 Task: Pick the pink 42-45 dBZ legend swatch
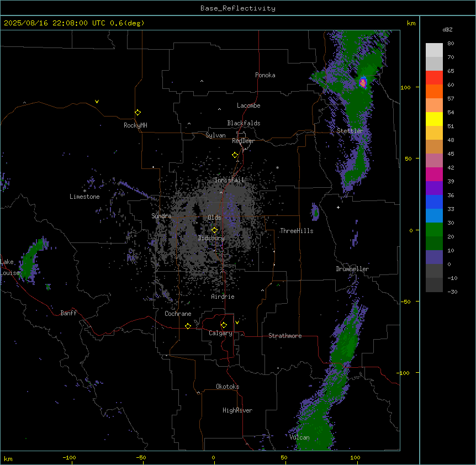coord(434,161)
